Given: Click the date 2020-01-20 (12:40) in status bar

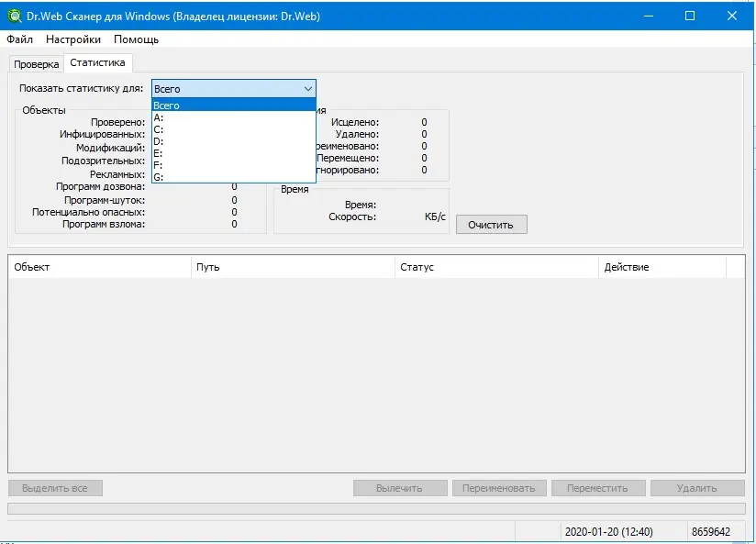Looking at the screenshot, I should [x=609, y=531].
